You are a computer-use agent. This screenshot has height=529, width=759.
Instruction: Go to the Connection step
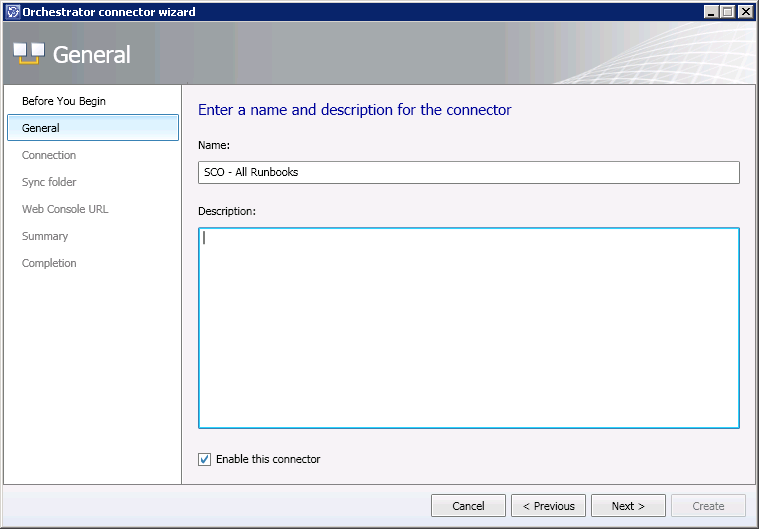[49, 155]
